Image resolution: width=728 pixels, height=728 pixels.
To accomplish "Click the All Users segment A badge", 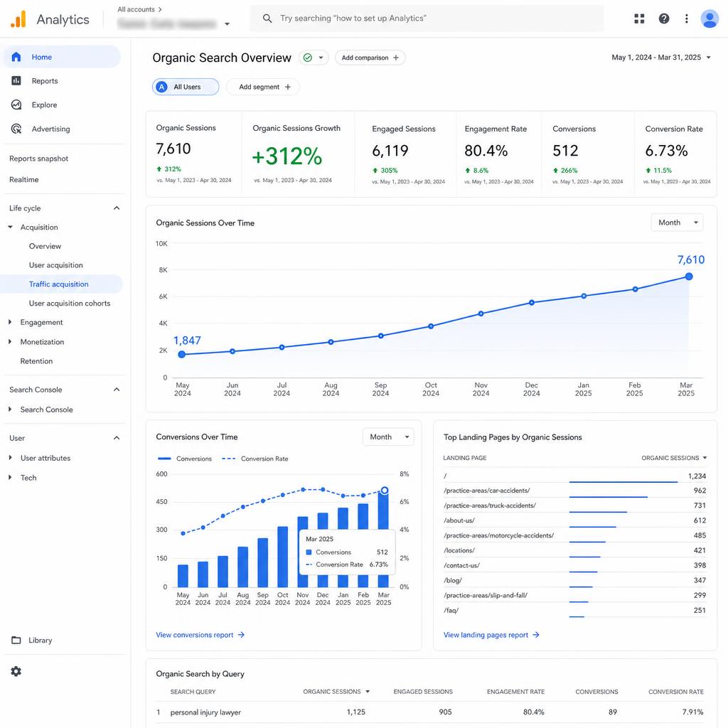I will [161, 87].
